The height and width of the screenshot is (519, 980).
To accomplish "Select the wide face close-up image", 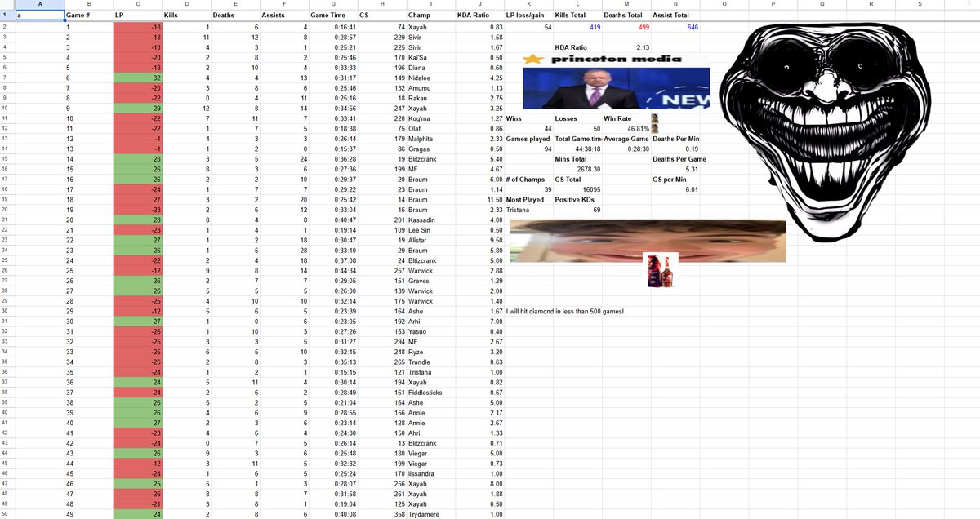I will [x=648, y=241].
